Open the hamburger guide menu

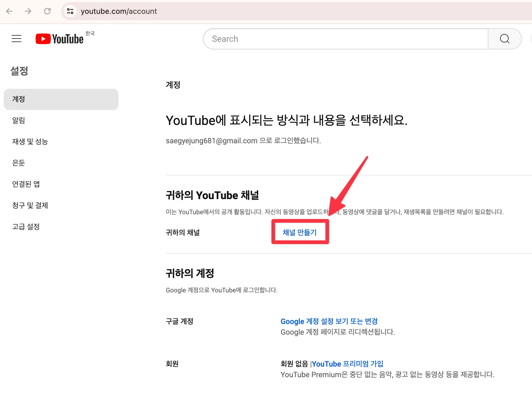16,39
